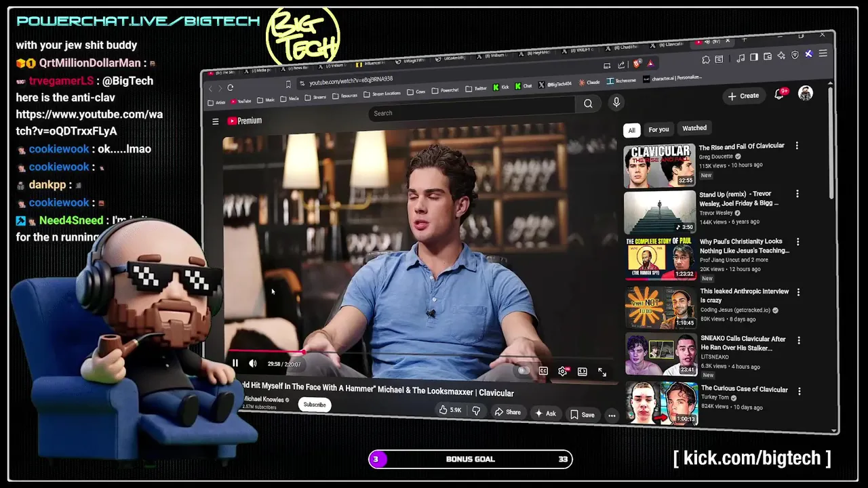Viewport: 868px width, 488px height.
Task: Enter fullscreen mode on the video
Action: (601, 371)
